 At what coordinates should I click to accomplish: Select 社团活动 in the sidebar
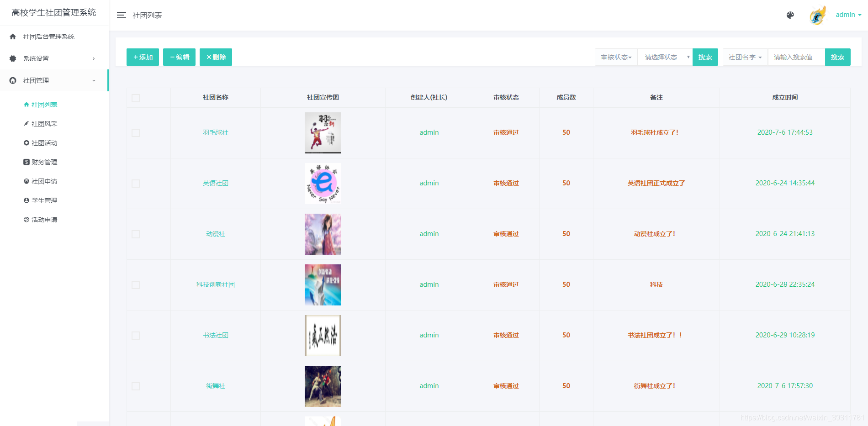coord(44,143)
